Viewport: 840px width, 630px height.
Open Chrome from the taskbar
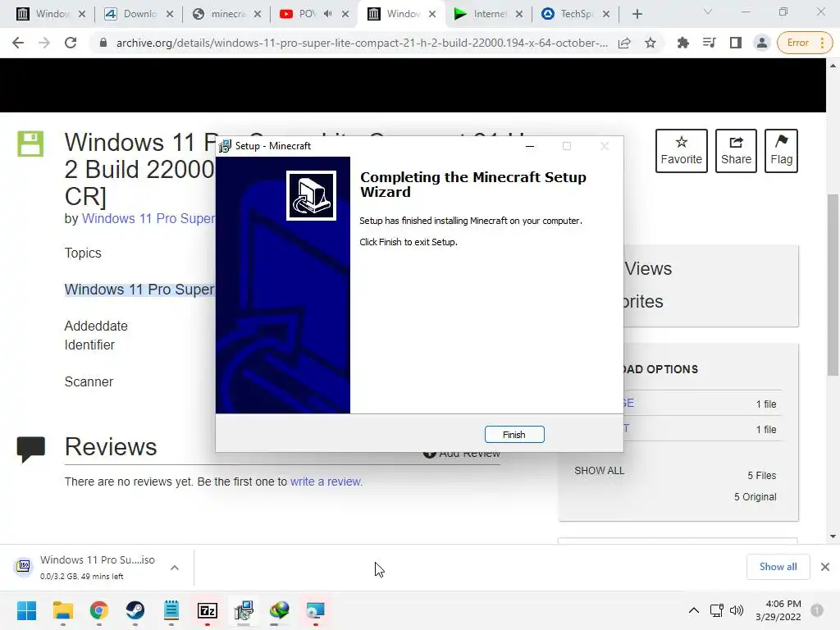tap(99, 610)
